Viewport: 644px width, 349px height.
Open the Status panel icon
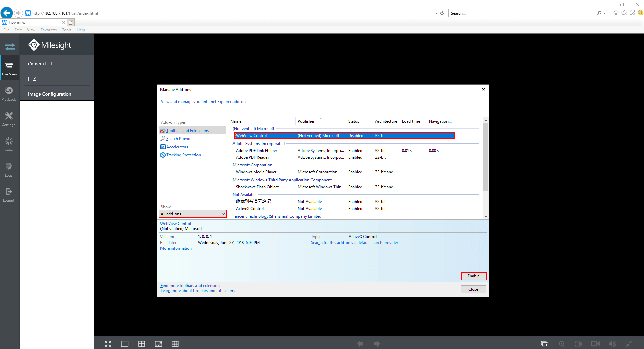[x=9, y=144]
